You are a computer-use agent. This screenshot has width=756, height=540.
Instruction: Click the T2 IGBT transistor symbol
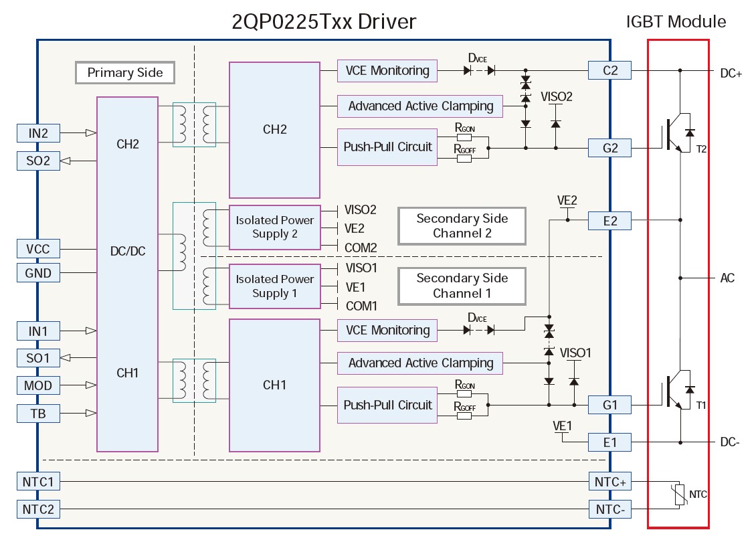676,135
